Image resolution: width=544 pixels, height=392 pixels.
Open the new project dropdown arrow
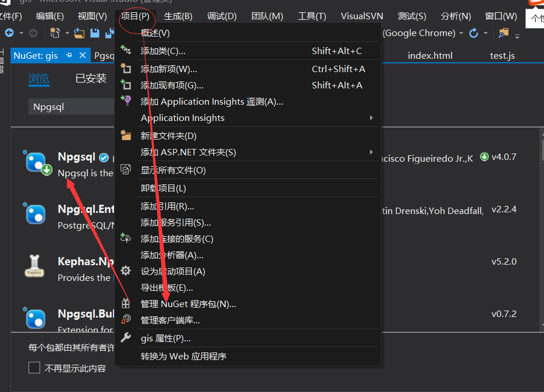point(67,33)
